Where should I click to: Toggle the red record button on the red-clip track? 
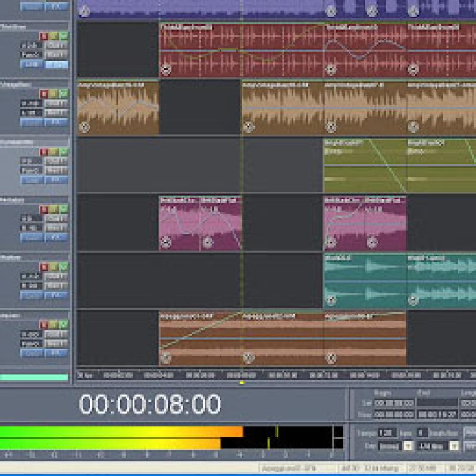coord(44,36)
